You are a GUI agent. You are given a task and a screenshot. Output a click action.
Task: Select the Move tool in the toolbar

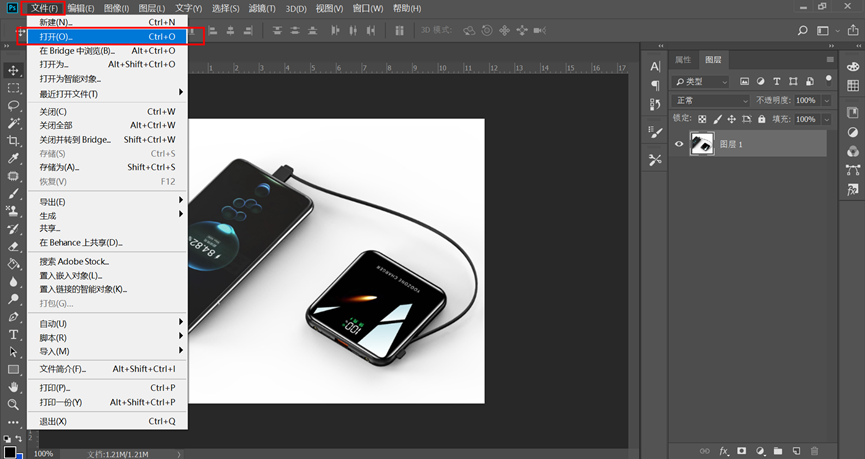[x=14, y=71]
